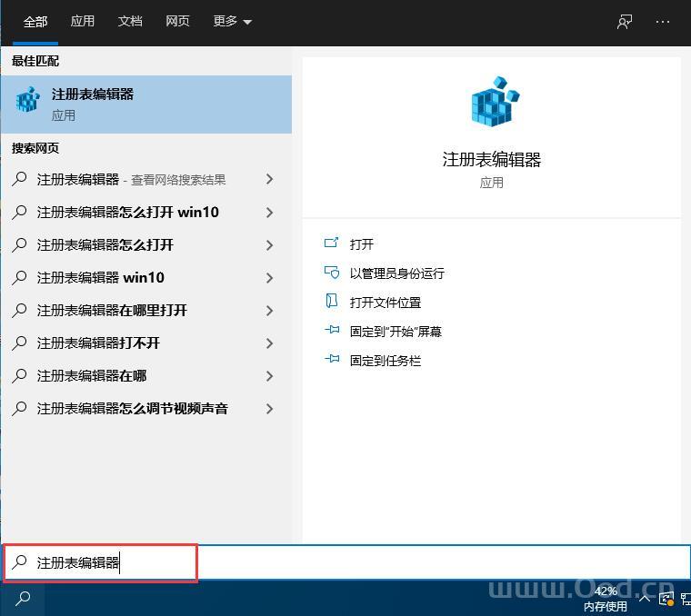Expand the 更多 dropdown menu
Image resolution: width=691 pixels, height=616 pixels.
233,22
